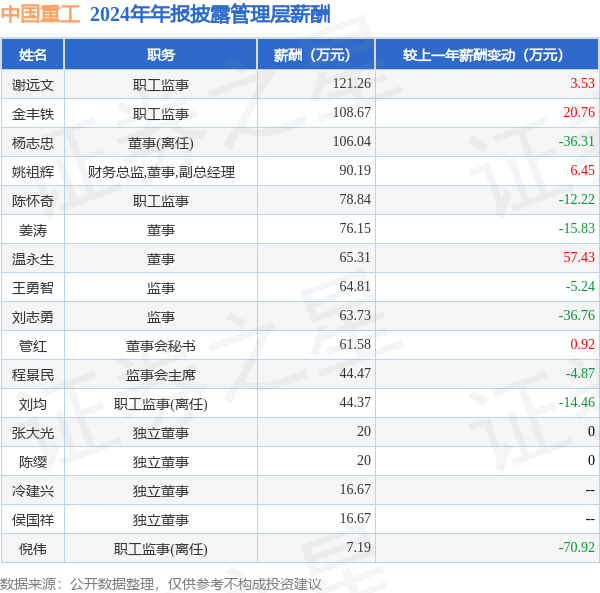Click salary value 90.19
Image resolution: width=600 pixels, height=593 pixels.
(x=355, y=171)
